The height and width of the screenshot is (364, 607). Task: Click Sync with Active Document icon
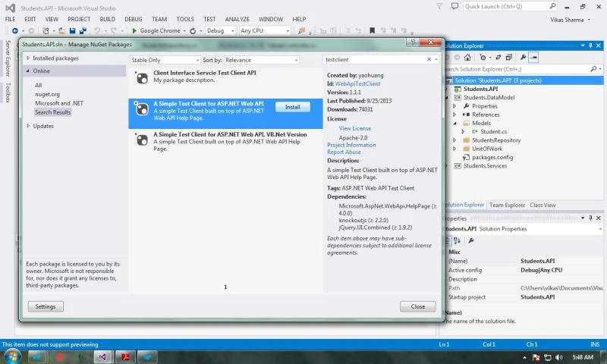point(498,57)
